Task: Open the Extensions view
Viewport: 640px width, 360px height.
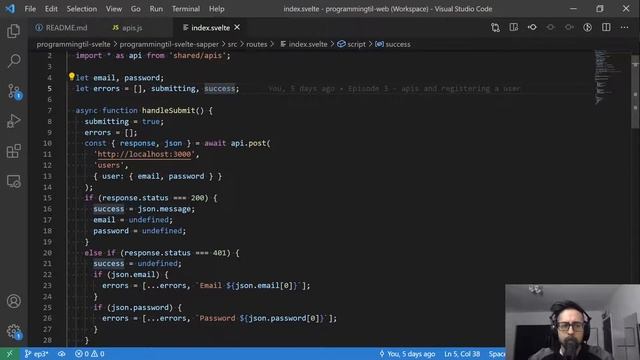Action: 13,151
